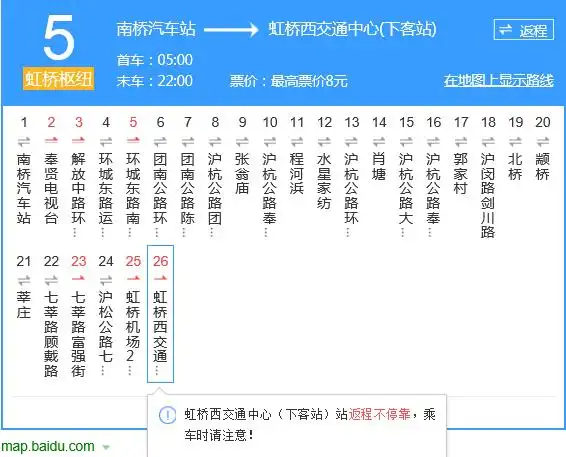Image resolution: width=566 pixels, height=457 pixels.
Task: Click two-way arrow icon under stop number 1
Action: tap(24, 142)
